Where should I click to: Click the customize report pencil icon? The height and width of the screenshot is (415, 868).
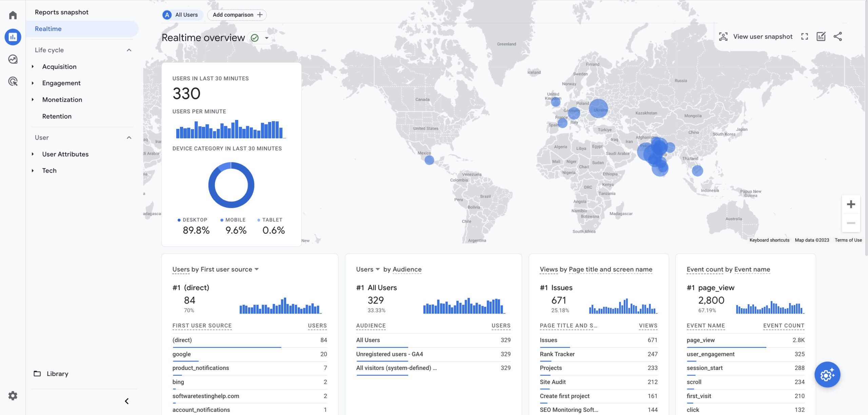[821, 37]
